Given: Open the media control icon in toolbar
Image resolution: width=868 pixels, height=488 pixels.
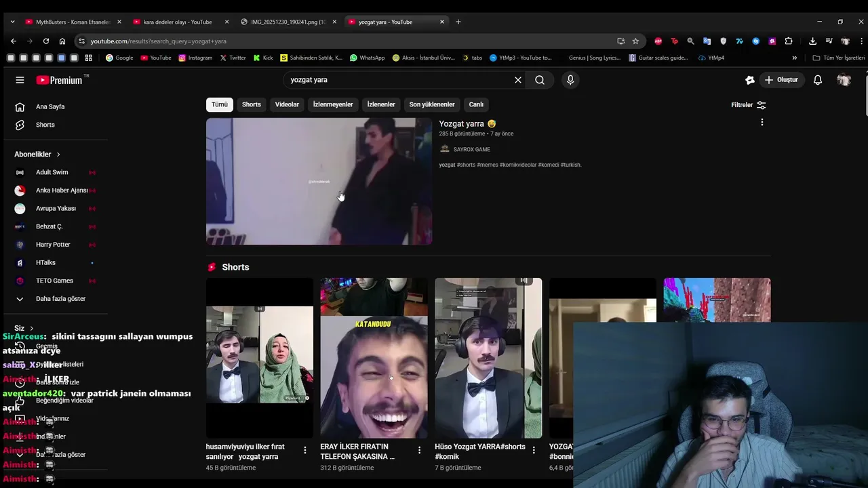Looking at the screenshot, I should point(829,41).
